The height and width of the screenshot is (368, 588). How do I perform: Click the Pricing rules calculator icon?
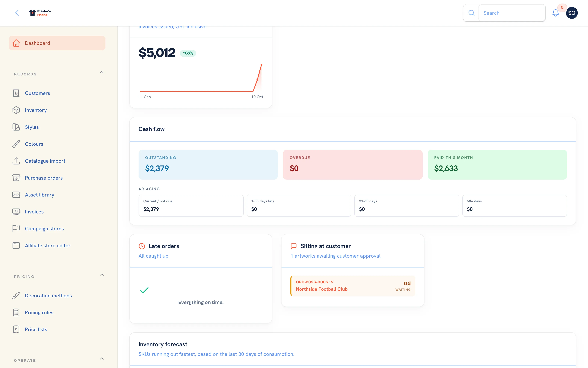pos(16,312)
